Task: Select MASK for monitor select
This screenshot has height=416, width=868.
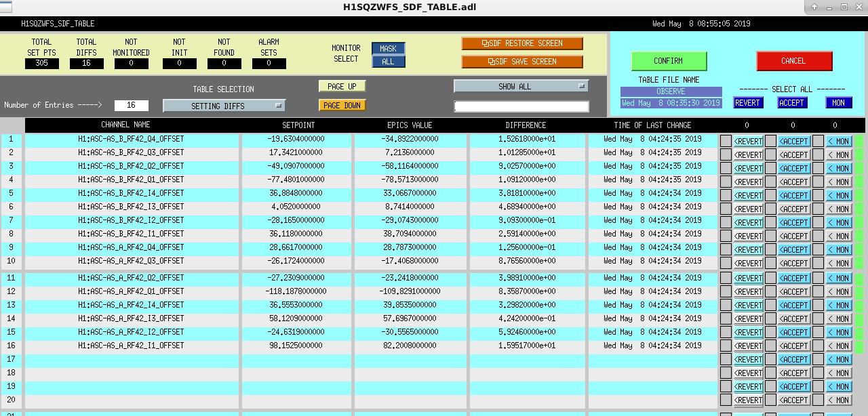Action: (x=388, y=49)
